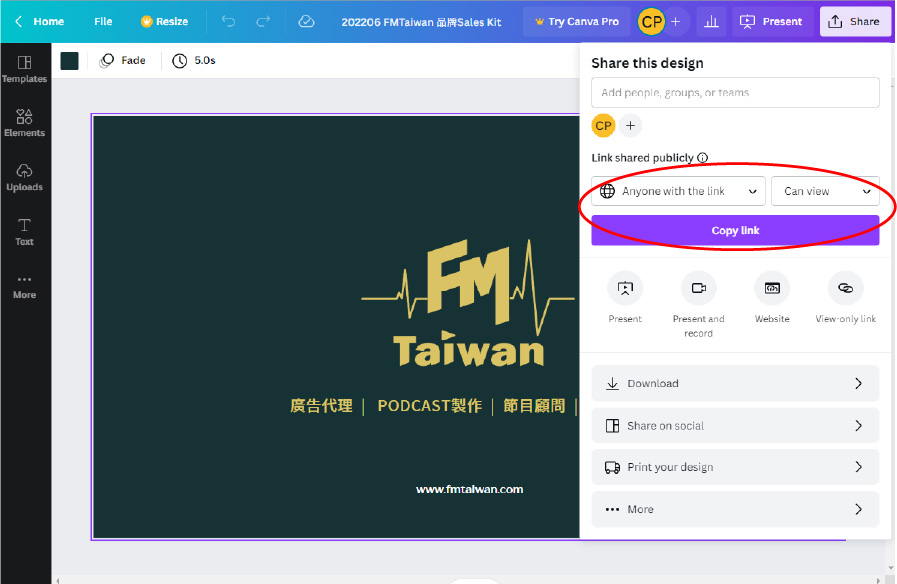This screenshot has height=584, width=897.
Task: Expand More share options row
Action: pyautogui.click(x=735, y=509)
